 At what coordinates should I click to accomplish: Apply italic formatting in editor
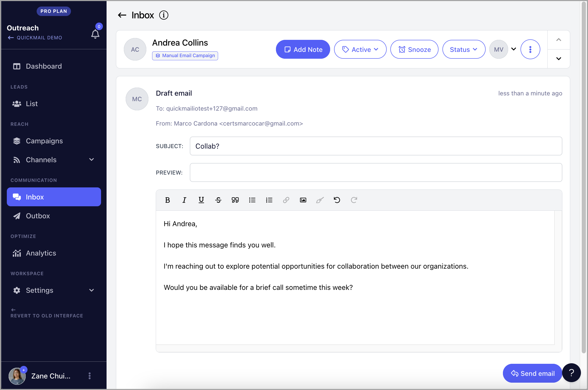[x=184, y=200]
